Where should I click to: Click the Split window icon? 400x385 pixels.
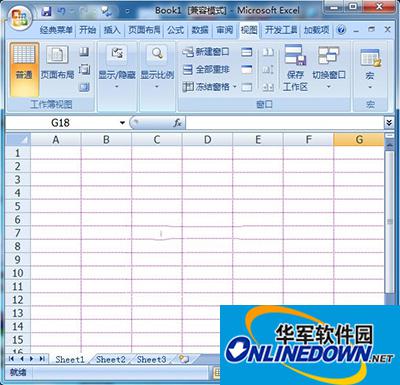coord(247,52)
